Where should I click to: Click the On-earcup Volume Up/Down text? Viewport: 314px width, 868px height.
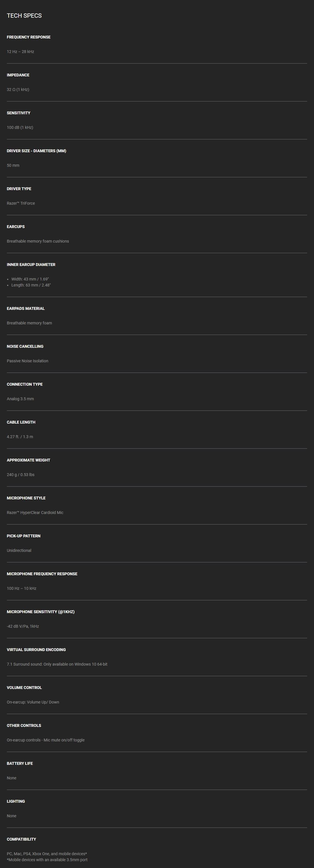[x=33, y=702]
